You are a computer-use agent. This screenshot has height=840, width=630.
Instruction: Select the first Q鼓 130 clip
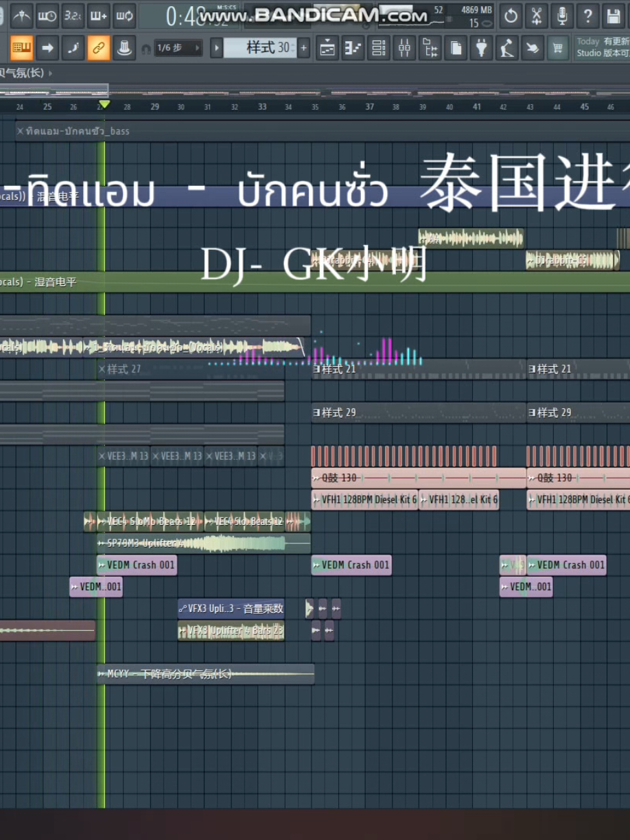419,478
